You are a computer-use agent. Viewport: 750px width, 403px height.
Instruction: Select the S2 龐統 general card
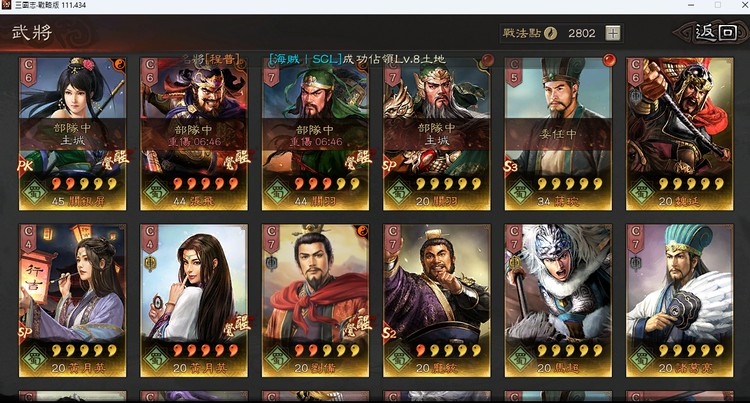click(x=437, y=300)
